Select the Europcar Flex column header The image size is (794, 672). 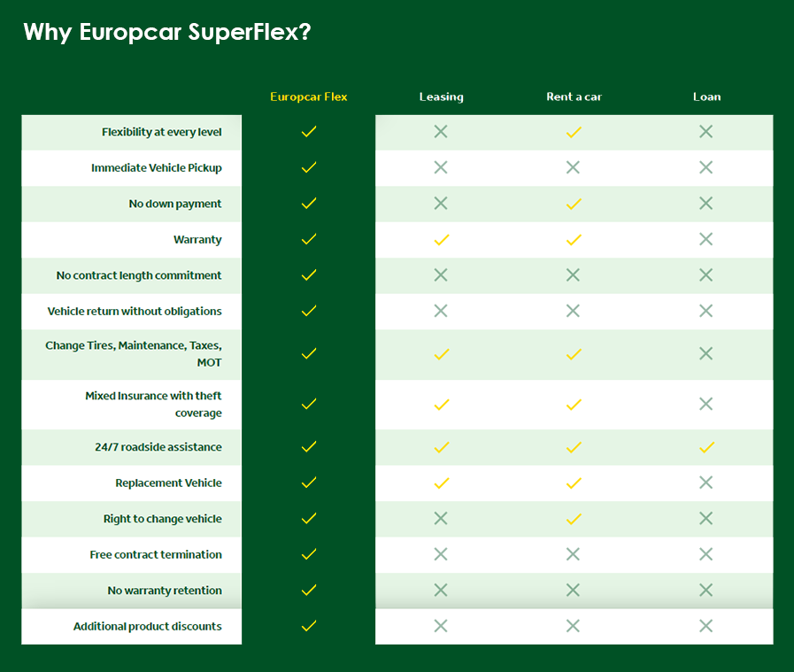coord(309,97)
